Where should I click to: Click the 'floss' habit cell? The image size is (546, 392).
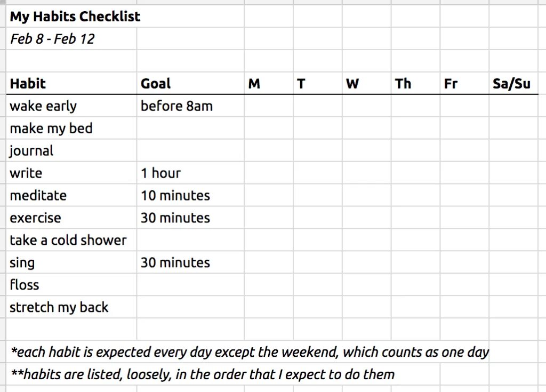[x=71, y=284]
